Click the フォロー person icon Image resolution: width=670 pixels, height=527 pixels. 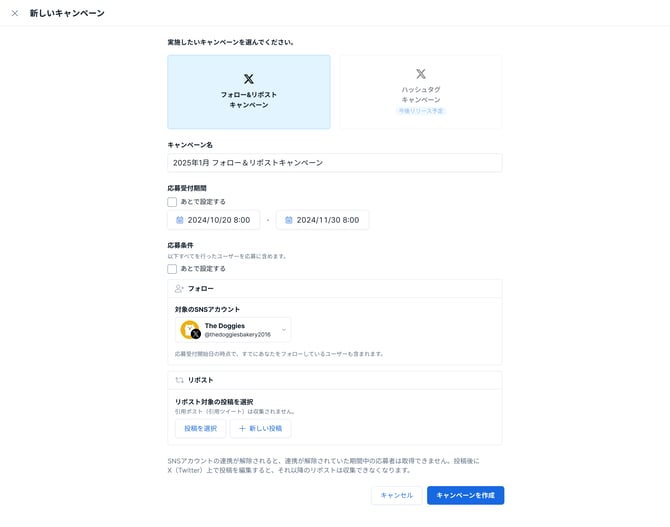tap(180, 289)
